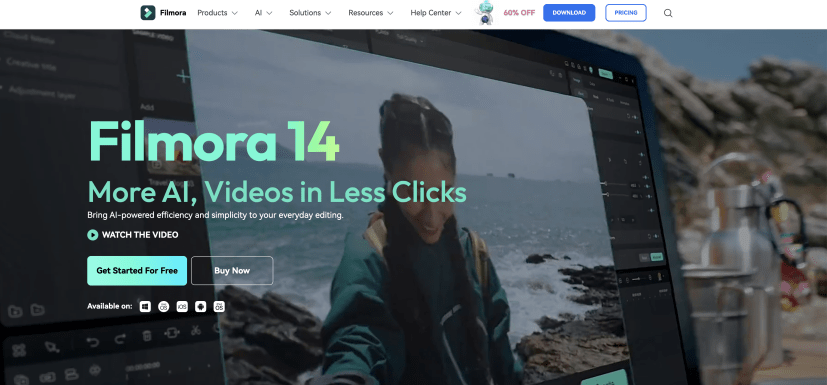The height and width of the screenshot is (385, 827).
Task: Open the search magnifier icon
Action: point(668,13)
